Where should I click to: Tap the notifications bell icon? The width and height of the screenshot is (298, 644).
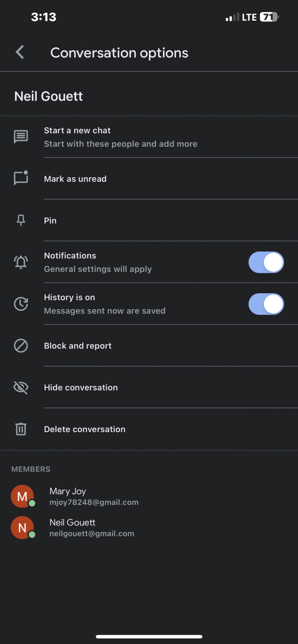21,262
